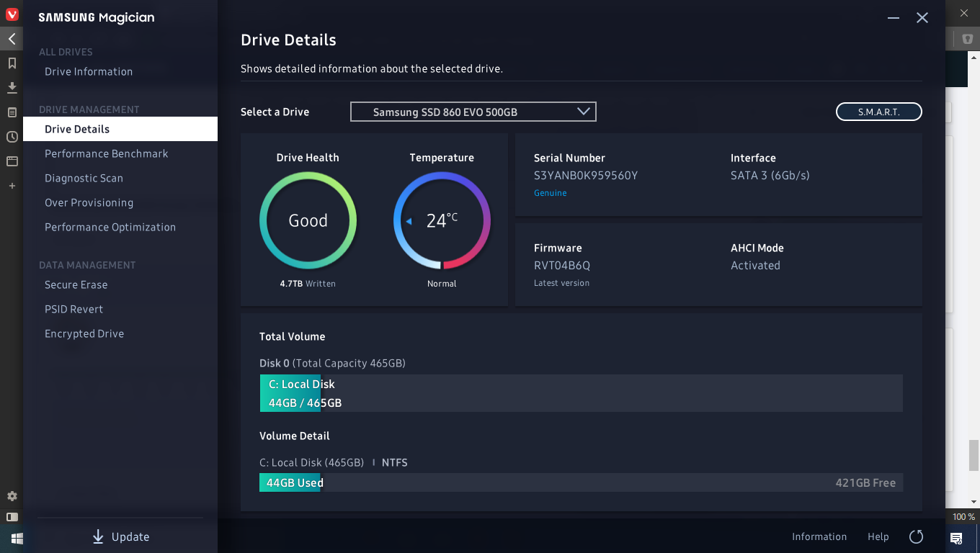Screen dimensions: 980x553
Task: Open Vivaldi settings gear icon
Action: (12, 496)
